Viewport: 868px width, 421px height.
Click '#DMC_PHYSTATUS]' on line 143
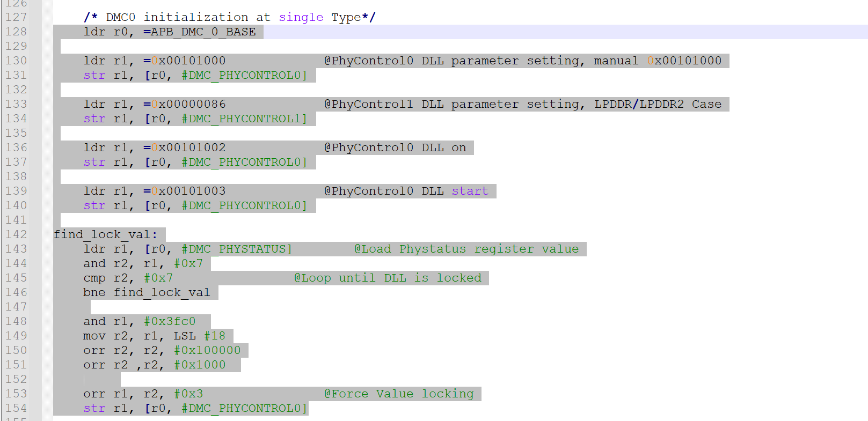pos(237,249)
